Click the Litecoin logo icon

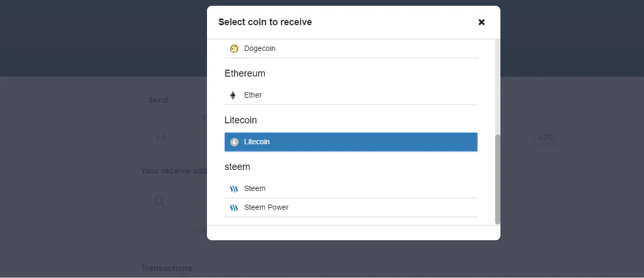click(x=234, y=142)
